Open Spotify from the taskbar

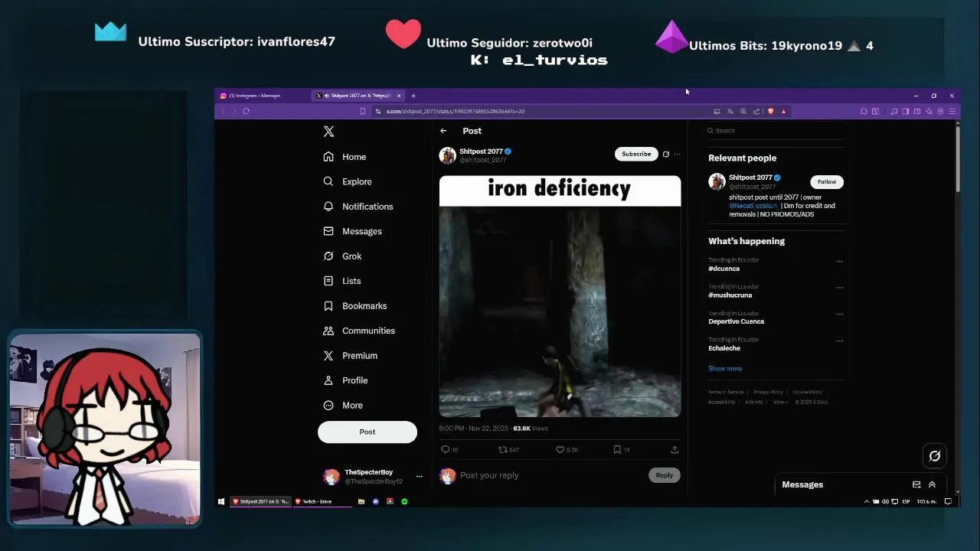point(404,502)
